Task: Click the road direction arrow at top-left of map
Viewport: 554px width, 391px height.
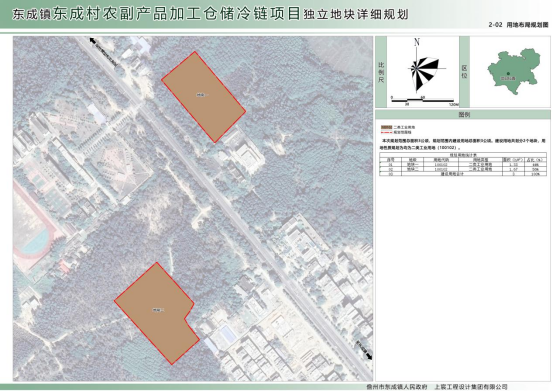Action: click(x=93, y=41)
